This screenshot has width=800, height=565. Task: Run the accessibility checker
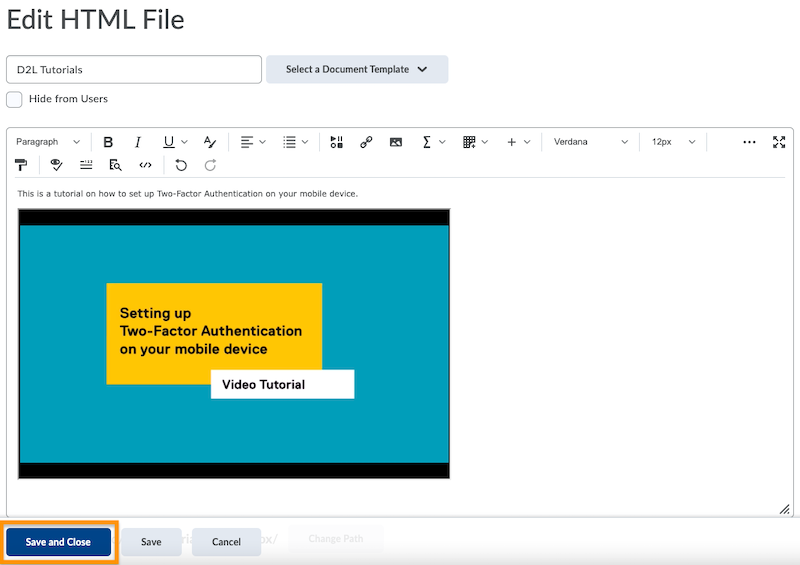tap(57, 165)
